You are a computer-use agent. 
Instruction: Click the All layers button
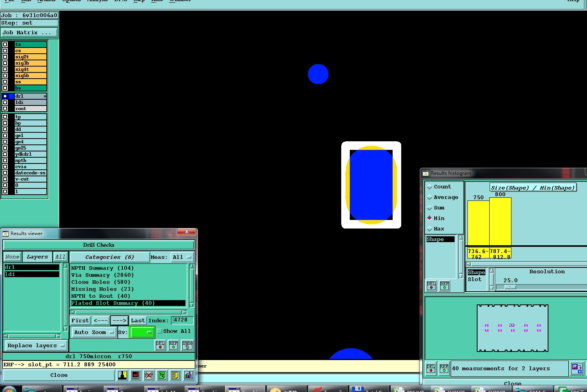pyautogui.click(x=60, y=257)
